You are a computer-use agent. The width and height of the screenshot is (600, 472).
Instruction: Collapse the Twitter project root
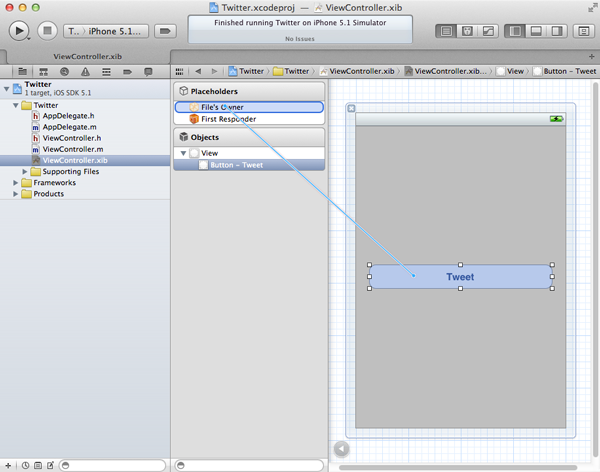[6, 89]
